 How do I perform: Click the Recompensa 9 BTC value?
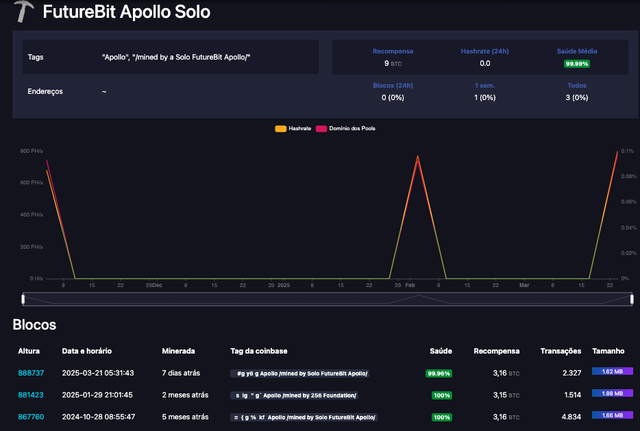[x=393, y=63]
